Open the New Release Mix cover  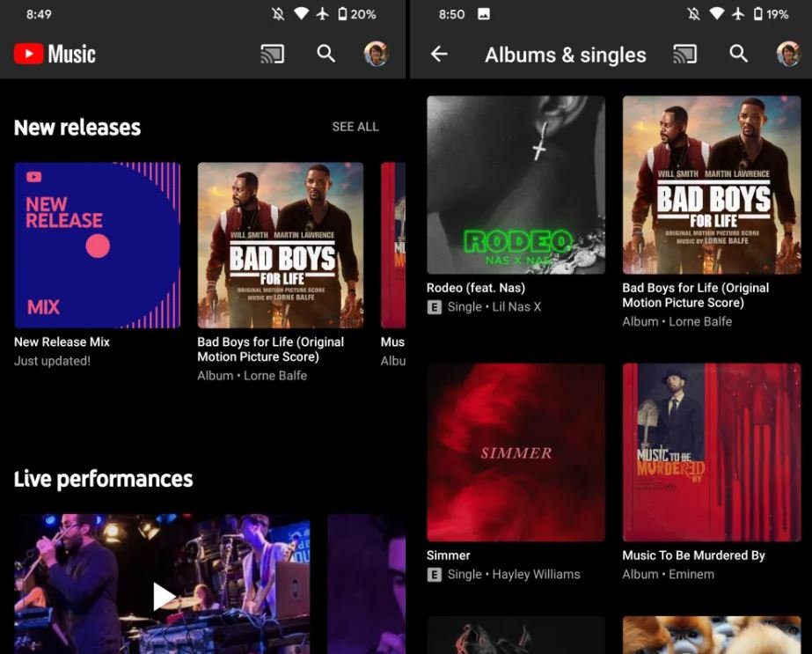tap(97, 245)
